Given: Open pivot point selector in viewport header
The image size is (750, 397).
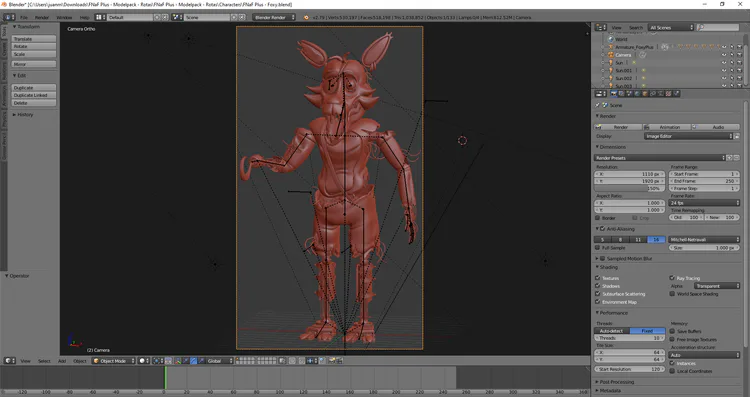Looking at the screenshot, I should click(x=158, y=361).
